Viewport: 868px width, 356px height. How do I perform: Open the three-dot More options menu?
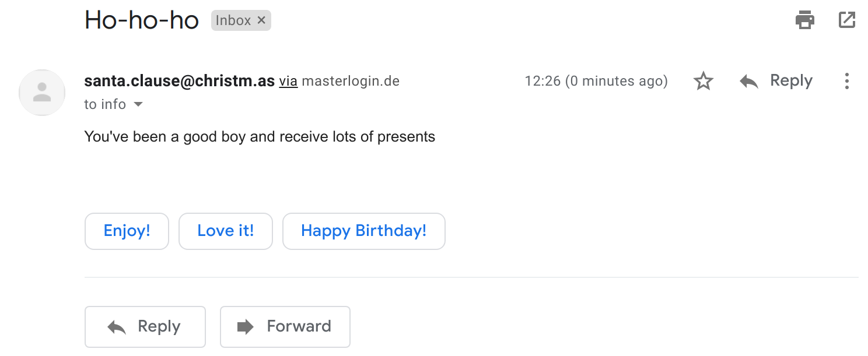(846, 81)
